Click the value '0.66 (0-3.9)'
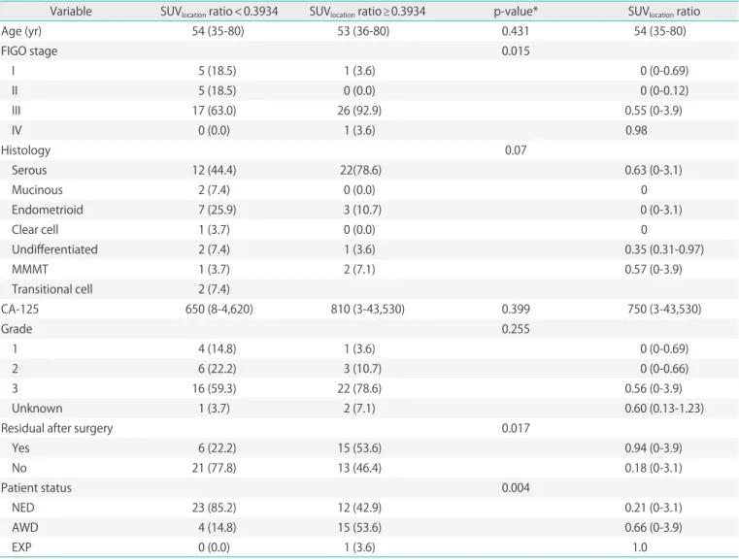Viewport: 739px width, 560px height. coord(654,528)
